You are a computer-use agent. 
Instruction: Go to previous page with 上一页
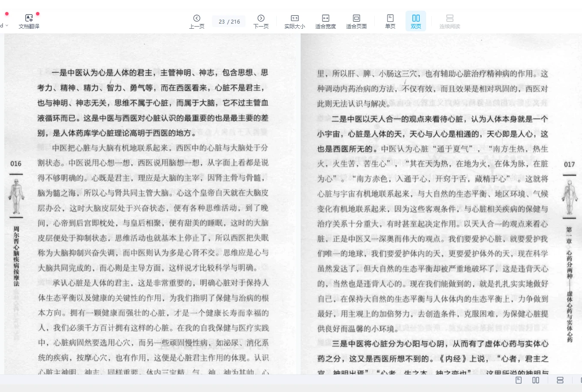[x=197, y=21]
